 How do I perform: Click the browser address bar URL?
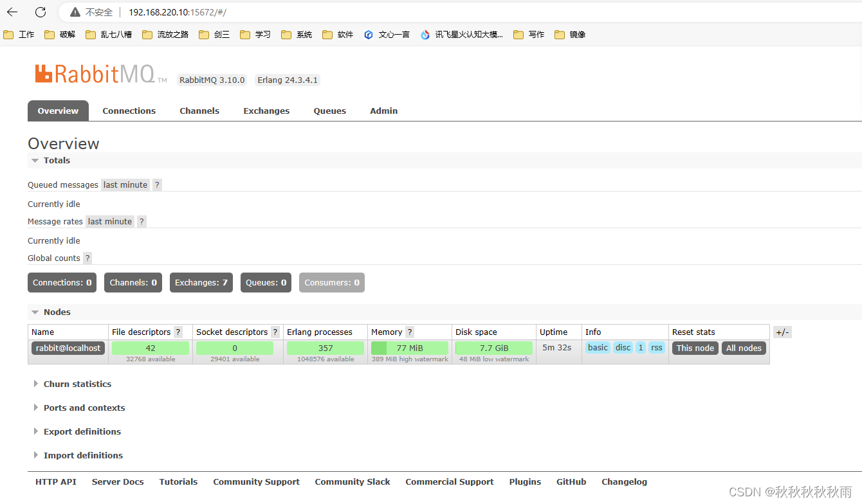pos(178,12)
